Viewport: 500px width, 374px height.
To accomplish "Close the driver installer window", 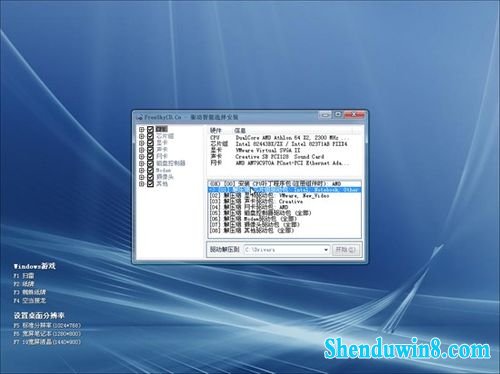I will click(354, 115).
